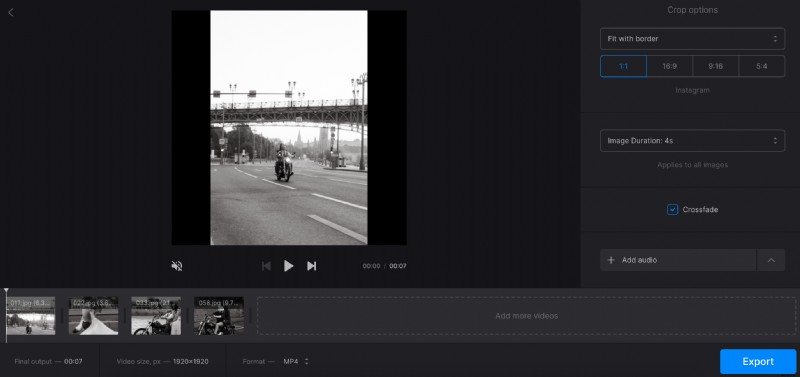Click the video preview image
Screen dimensions: 800x377
(x=289, y=128)
